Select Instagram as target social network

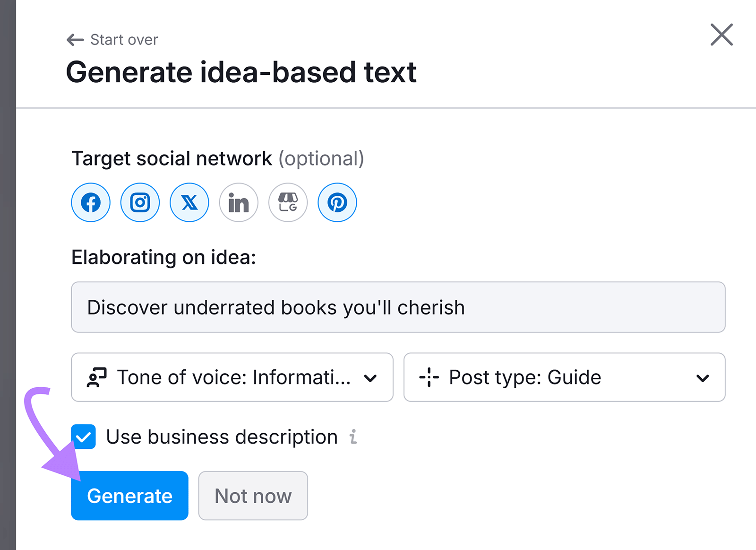point(140,202)
